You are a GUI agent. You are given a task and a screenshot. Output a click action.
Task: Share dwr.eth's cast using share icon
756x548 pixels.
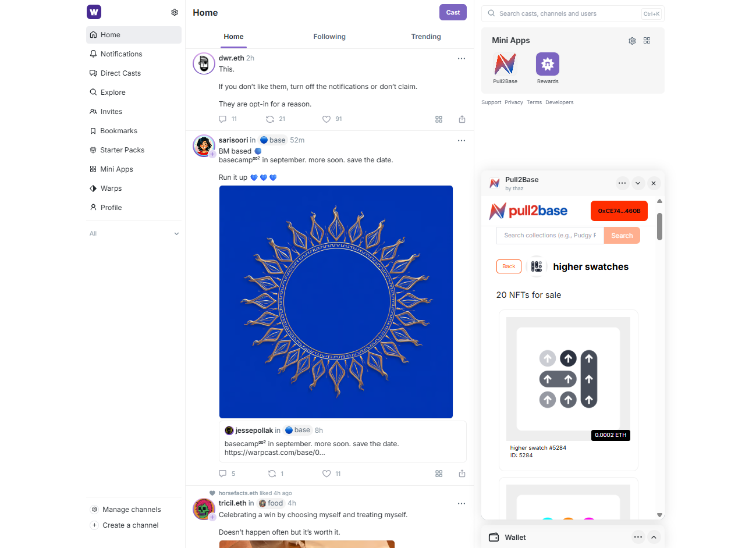[x=462, y=119]
